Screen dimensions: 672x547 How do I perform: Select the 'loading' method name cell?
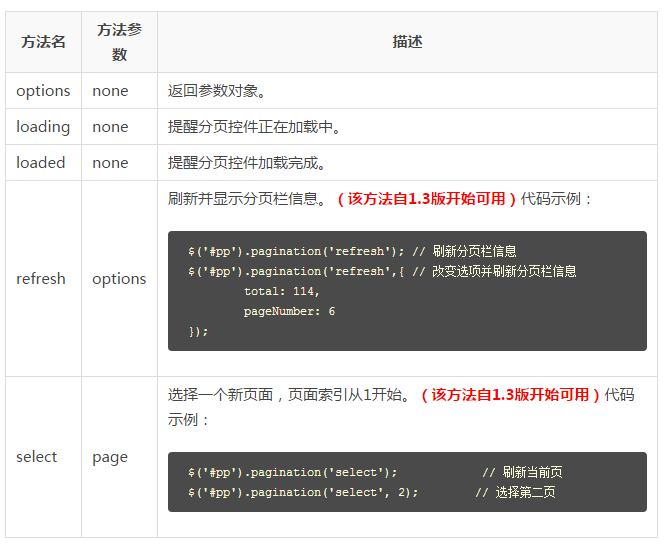43,127
